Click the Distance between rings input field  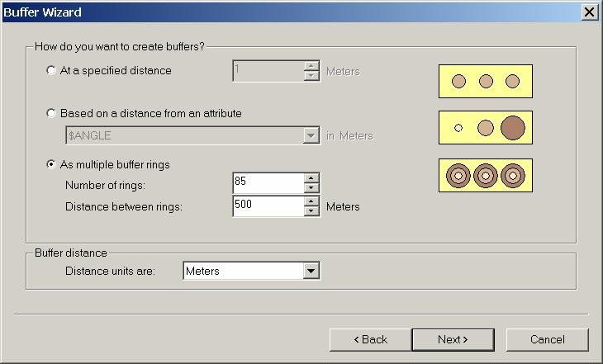268,206
